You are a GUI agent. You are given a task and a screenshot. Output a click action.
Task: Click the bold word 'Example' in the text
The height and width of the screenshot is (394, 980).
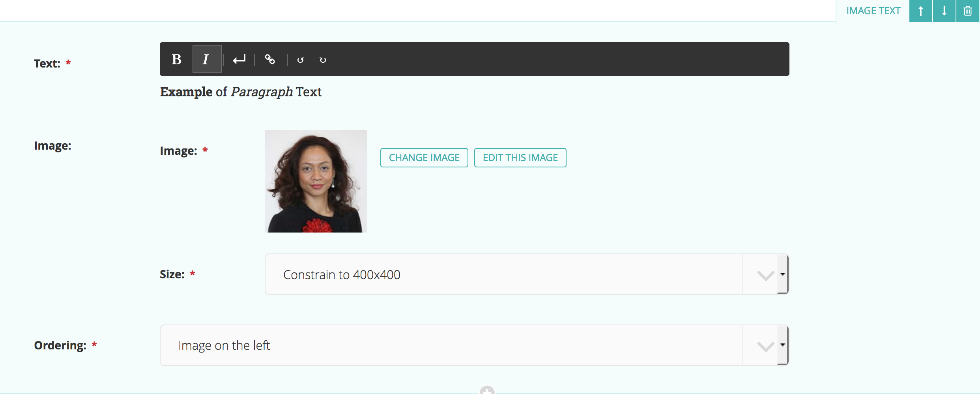pos(186,92)
